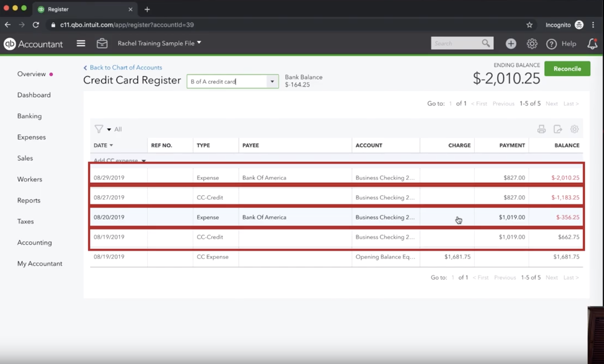Screen dimensions: 604x364
Task: Open the notifications bell
Action: pyautogui.click(x=592, y=44)
